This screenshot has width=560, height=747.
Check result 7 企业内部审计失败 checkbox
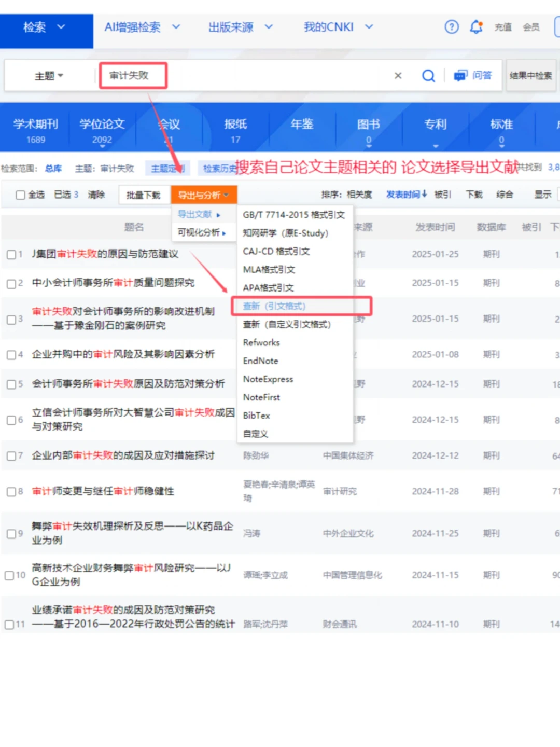11,456
